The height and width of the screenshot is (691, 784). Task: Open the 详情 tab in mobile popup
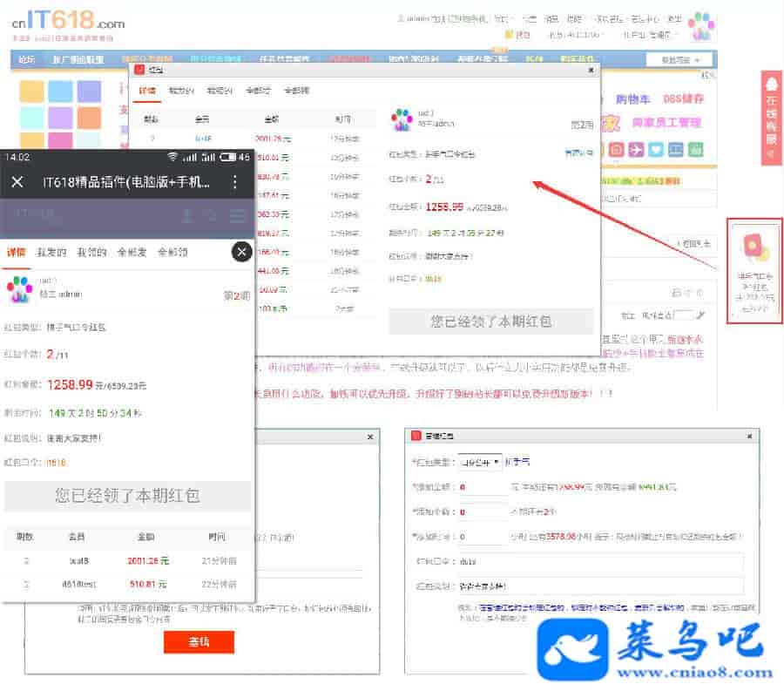pyautogui.click(x=16, y=253)
